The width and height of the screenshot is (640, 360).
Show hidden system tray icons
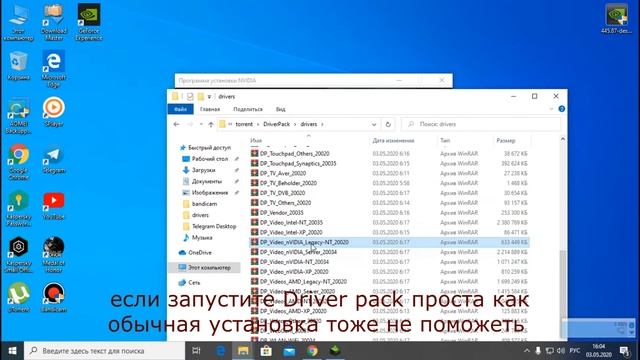pyautogui.click(x=527, y=351)
